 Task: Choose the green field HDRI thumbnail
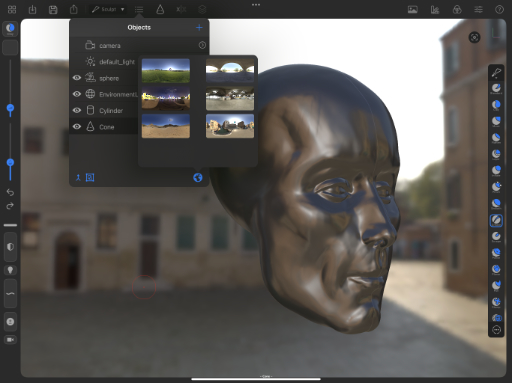166,71
